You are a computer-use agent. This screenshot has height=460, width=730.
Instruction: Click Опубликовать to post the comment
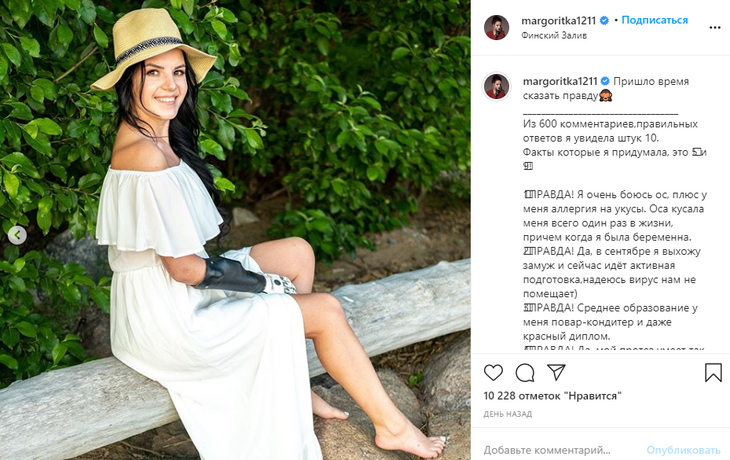pos(683,450)
